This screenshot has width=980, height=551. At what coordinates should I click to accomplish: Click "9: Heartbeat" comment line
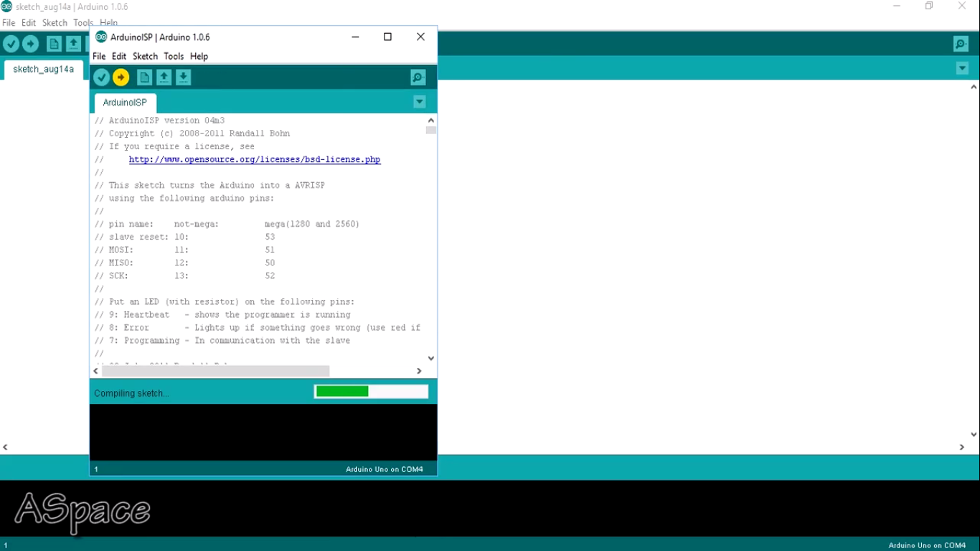pyautogui.click(x=222, y=314)
